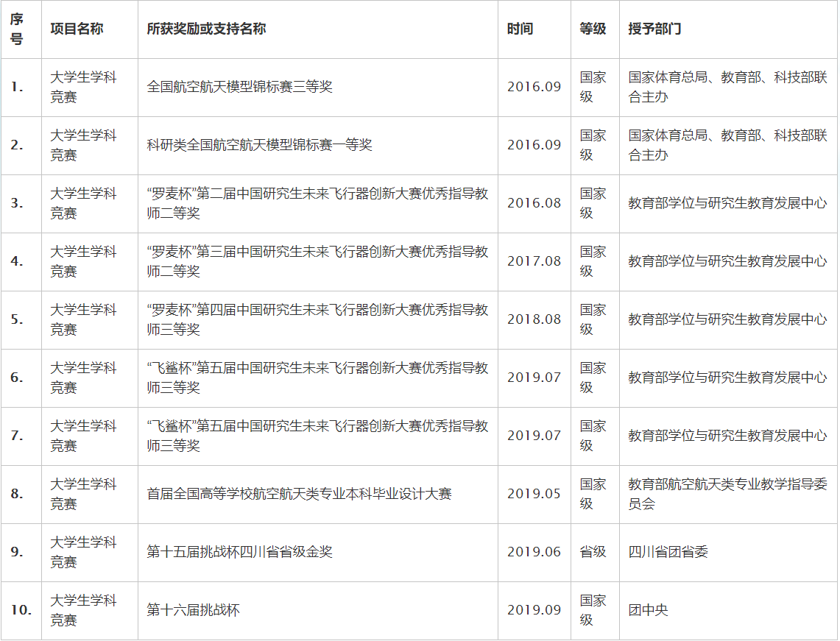Select the 2019.06 date cell
This screenshot has height=641, width=840.
coord(534,553)
